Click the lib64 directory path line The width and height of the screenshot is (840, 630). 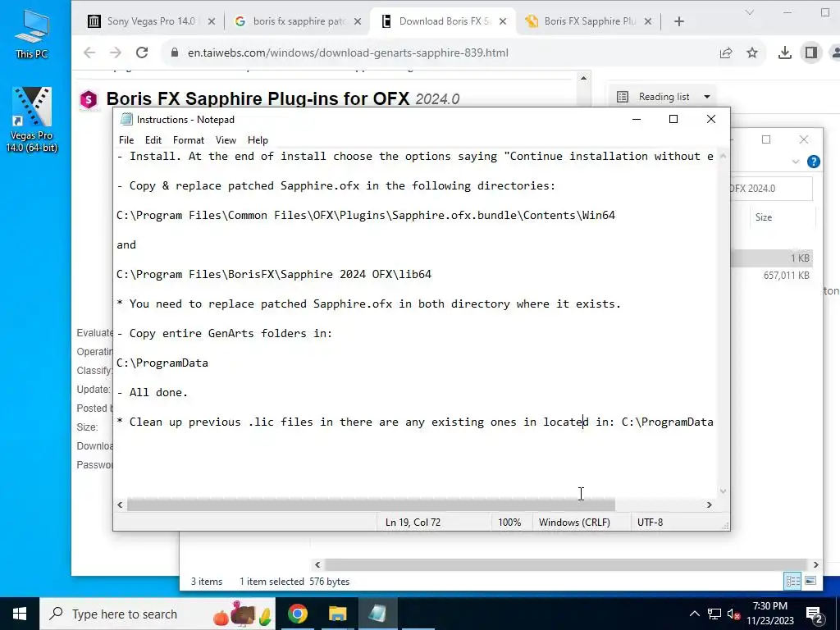pos(274,274)
